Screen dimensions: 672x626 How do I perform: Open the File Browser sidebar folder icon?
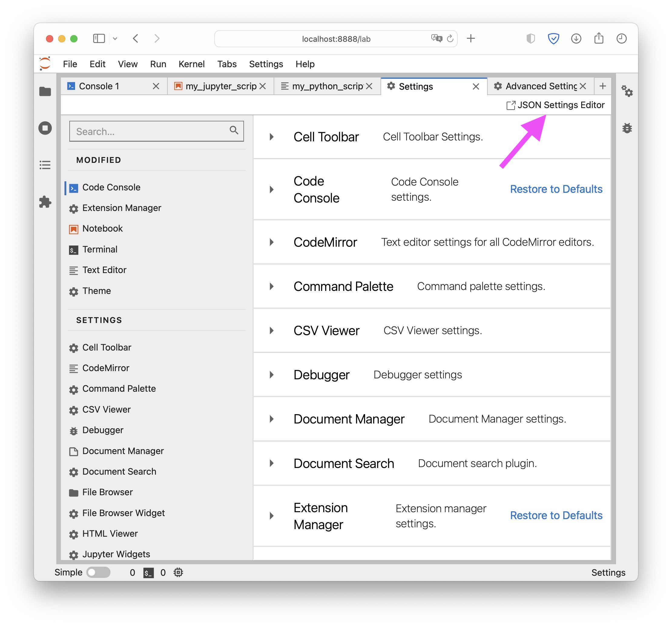45,91
